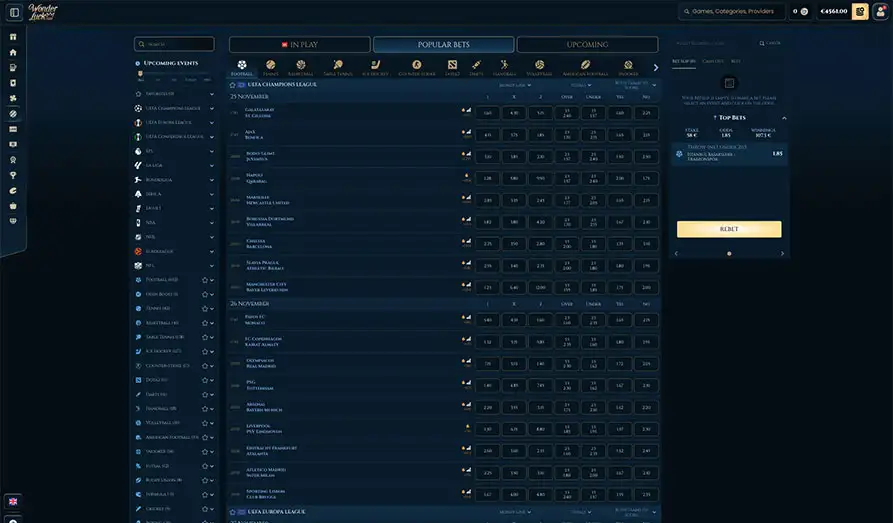Expand Bundesliga in sidebar
Screen dimensions: 893x523
(x=212, y=179)
